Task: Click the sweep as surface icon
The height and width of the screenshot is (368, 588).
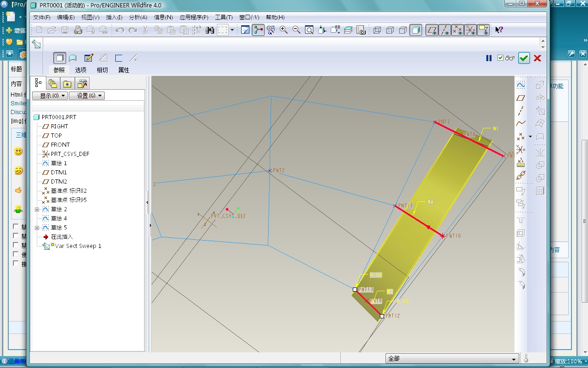Action: click(x=73, y=58)
